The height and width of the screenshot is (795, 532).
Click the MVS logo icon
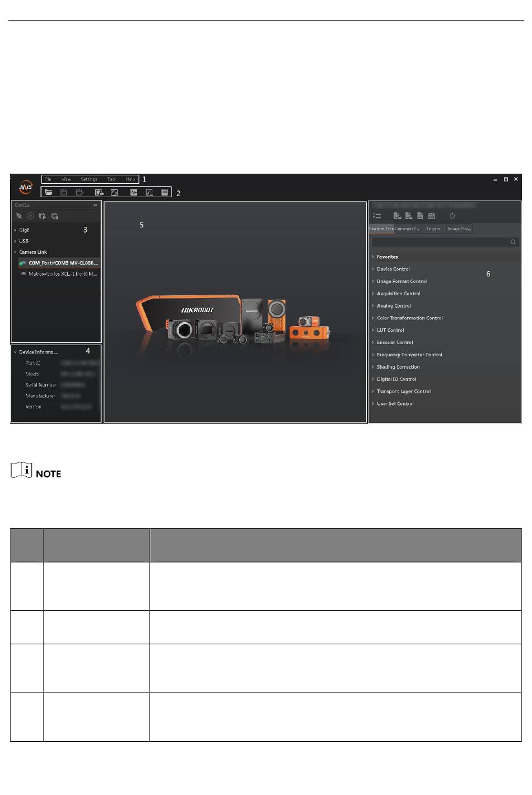tap(26, 187)
